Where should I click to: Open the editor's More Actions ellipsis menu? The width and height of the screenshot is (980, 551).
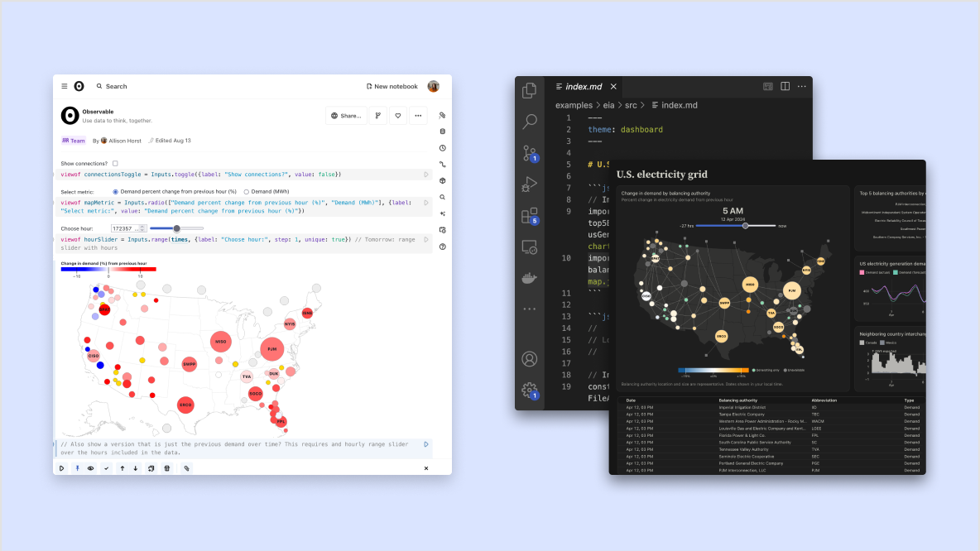point(801,86)
